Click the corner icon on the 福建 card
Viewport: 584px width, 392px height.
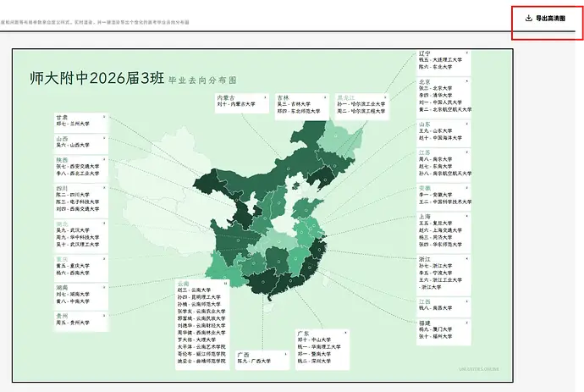pos(466,323)
